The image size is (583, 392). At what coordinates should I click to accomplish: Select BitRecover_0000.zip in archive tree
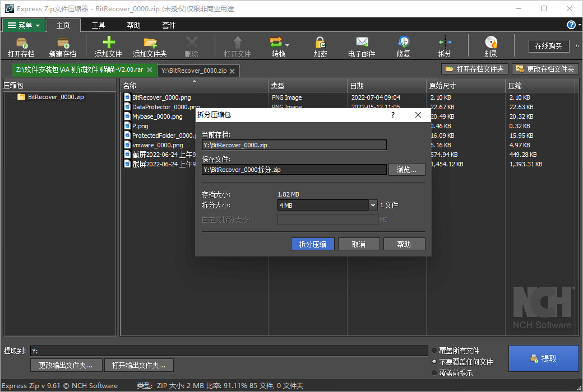pos(55,97)
